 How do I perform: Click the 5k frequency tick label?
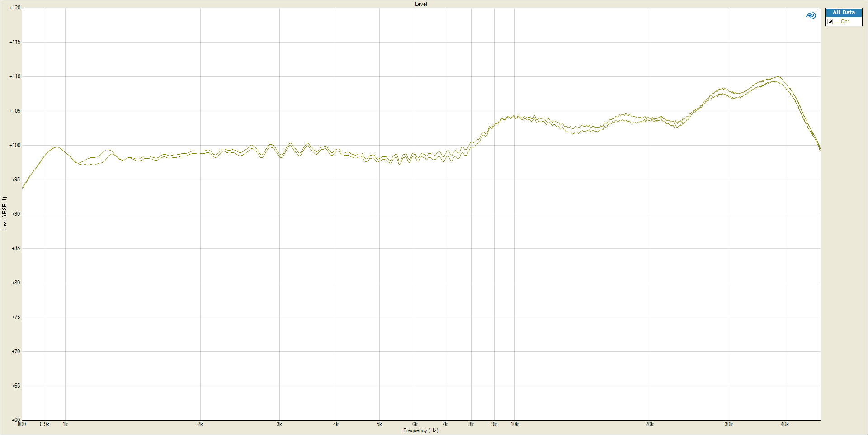coord(379,424)
